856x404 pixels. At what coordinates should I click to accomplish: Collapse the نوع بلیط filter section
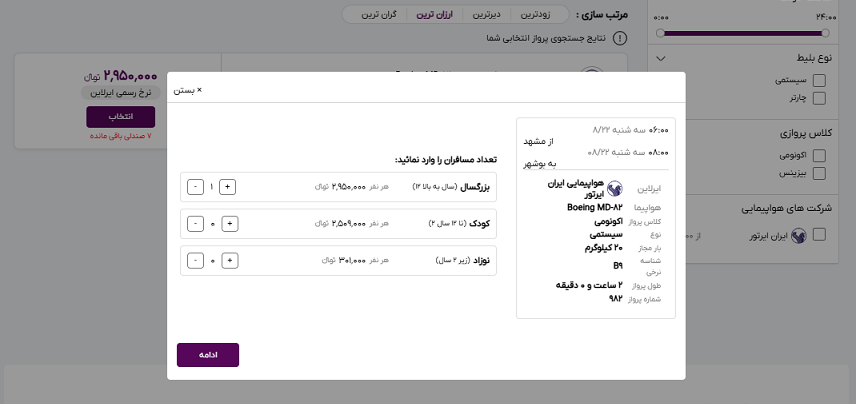[x=661, y=58]
